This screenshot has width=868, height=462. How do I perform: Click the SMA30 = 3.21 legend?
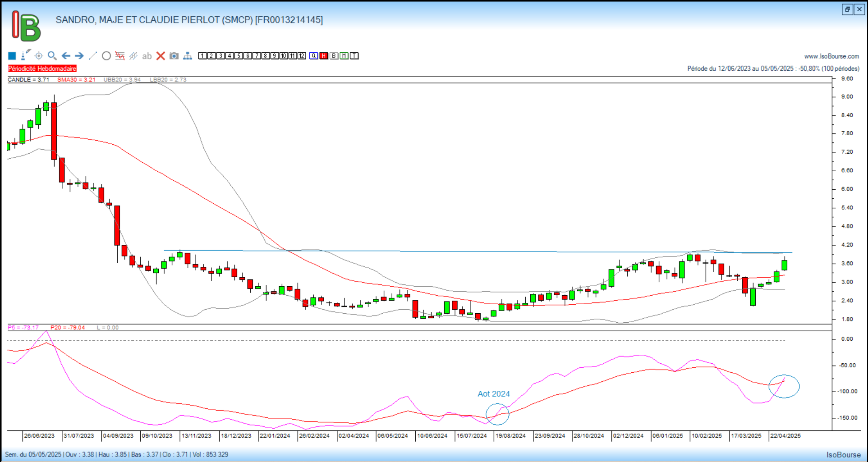tap(76, 80)
